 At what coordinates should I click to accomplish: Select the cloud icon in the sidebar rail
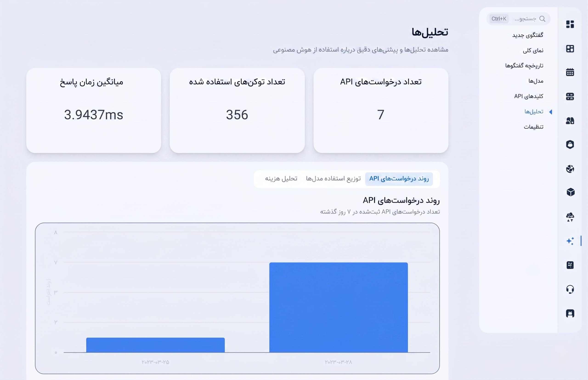coord(570,217)
